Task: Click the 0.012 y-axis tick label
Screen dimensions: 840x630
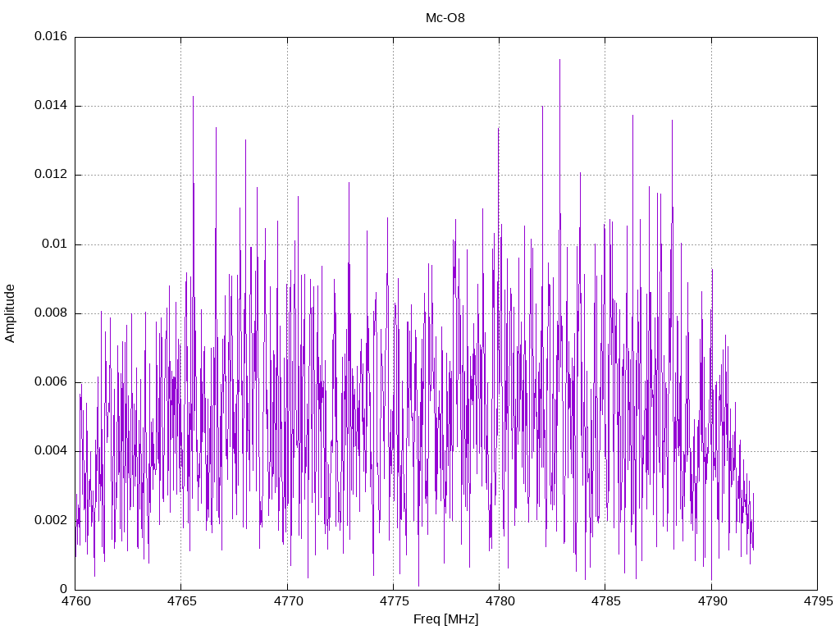Action: pos(51,175)
